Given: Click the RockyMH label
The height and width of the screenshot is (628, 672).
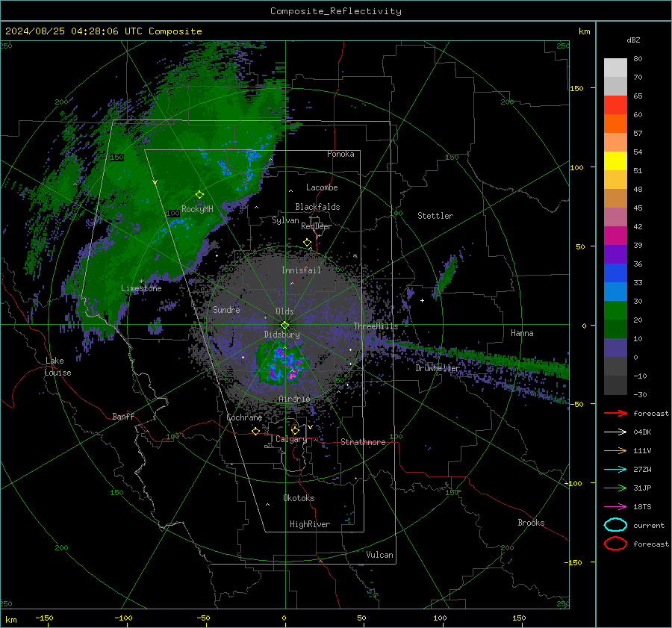Looking at the screenshot, I should [197, 209].
